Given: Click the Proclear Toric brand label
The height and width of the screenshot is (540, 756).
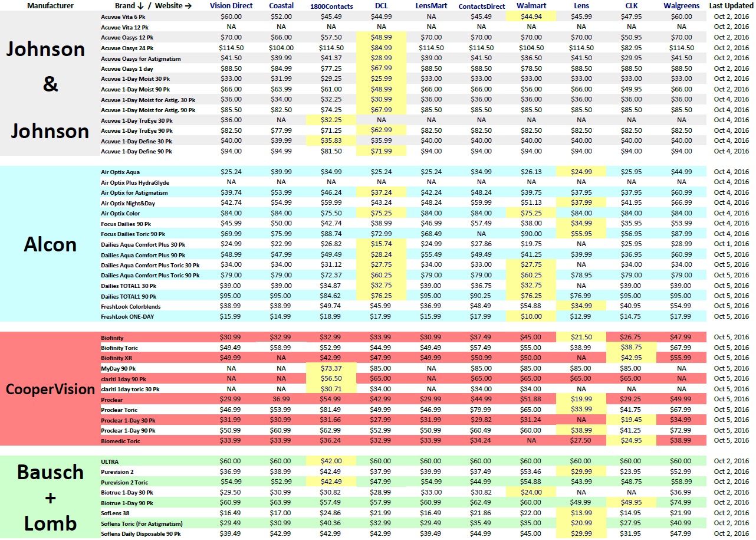Looking at the screenshot, I should click(x=119, y=410).
